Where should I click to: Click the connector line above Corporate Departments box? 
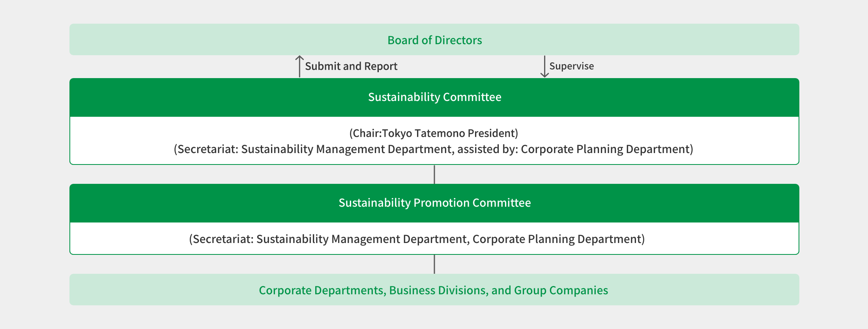tap(434, 264)
